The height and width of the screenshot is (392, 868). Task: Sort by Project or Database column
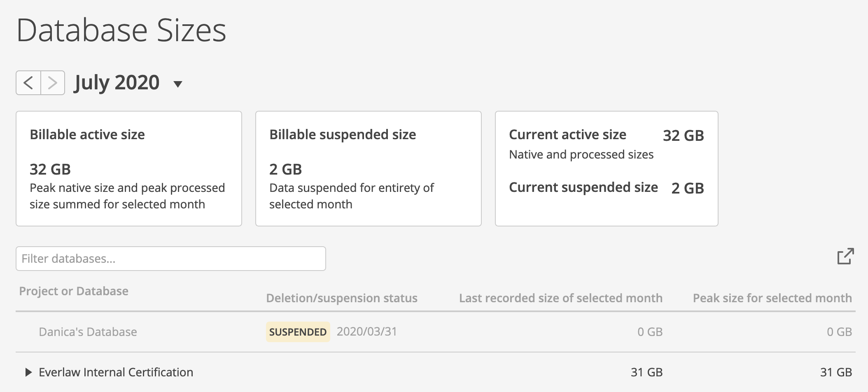pyautogui.click(x=74, y=291)
